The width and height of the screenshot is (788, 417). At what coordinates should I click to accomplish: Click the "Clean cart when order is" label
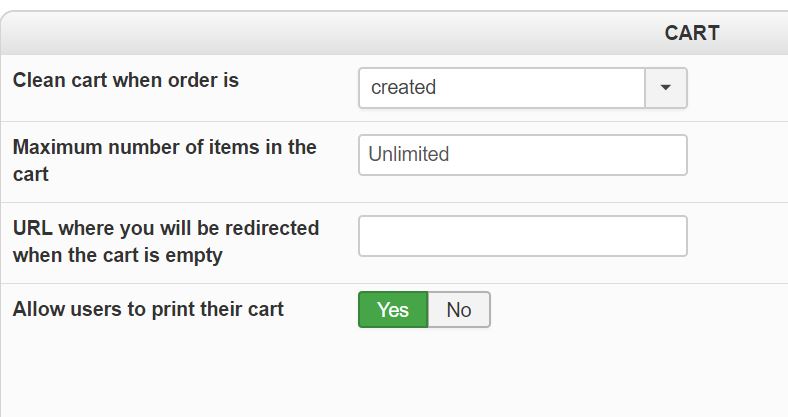coord(126,80)
